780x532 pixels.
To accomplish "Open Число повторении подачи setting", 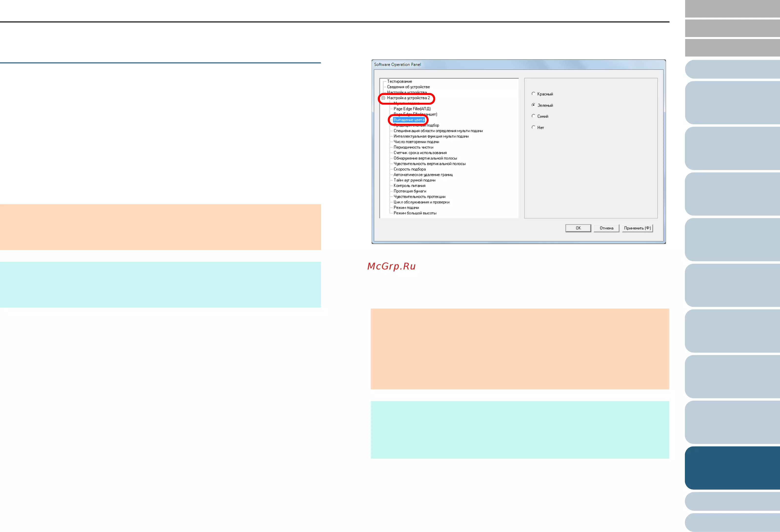I will tap(416, 142).
